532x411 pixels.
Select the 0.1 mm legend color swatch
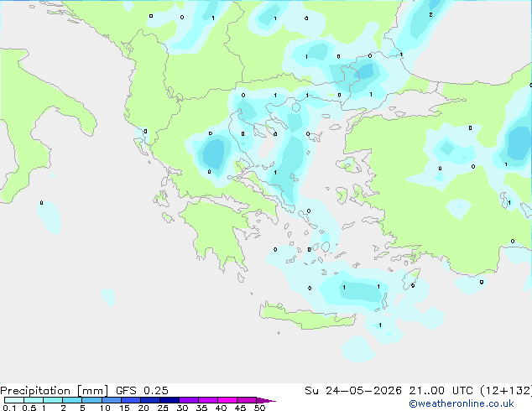pos(14,400)
